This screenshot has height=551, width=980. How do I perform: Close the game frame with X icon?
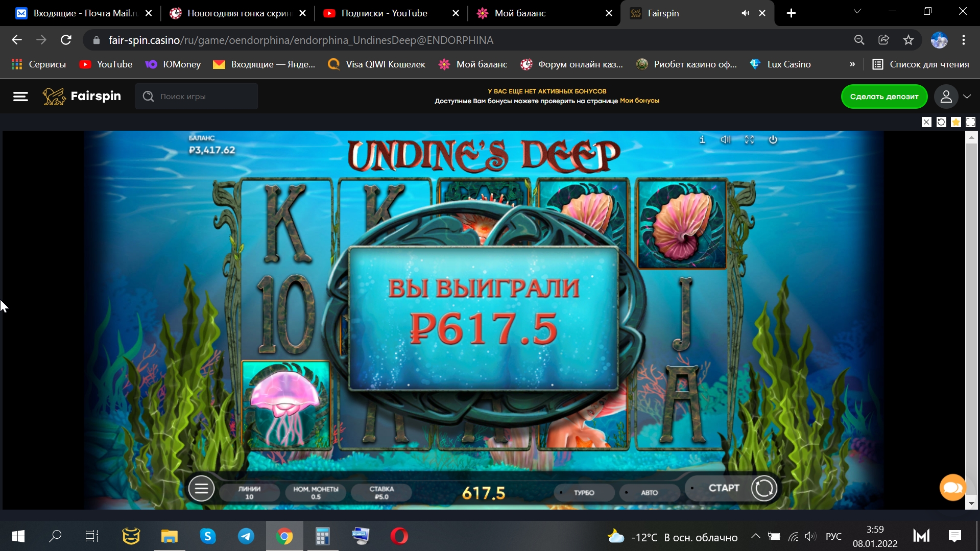point(926,122)
